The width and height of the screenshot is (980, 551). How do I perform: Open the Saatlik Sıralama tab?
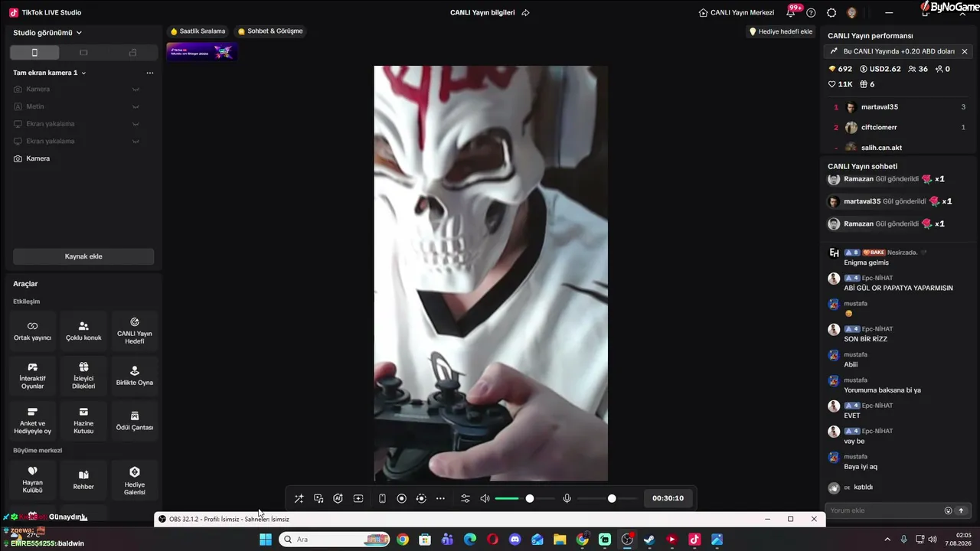[x=198, y=31]
